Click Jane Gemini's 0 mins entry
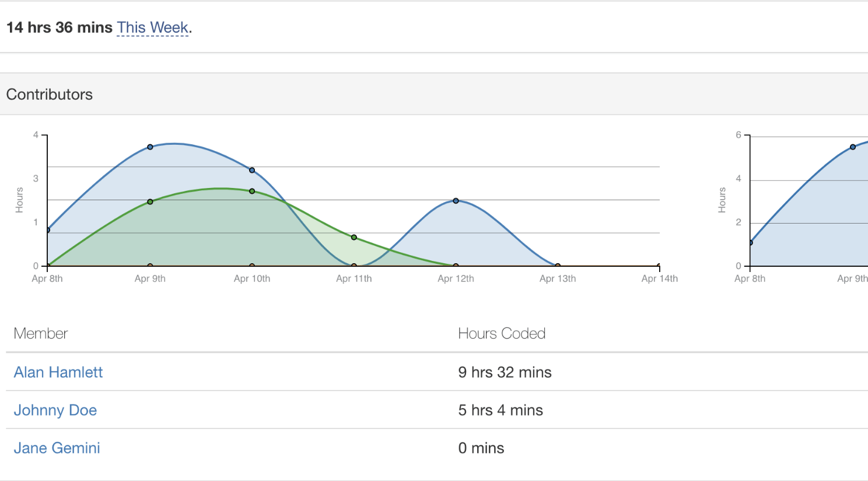868x481 pixels. [482, 448]
